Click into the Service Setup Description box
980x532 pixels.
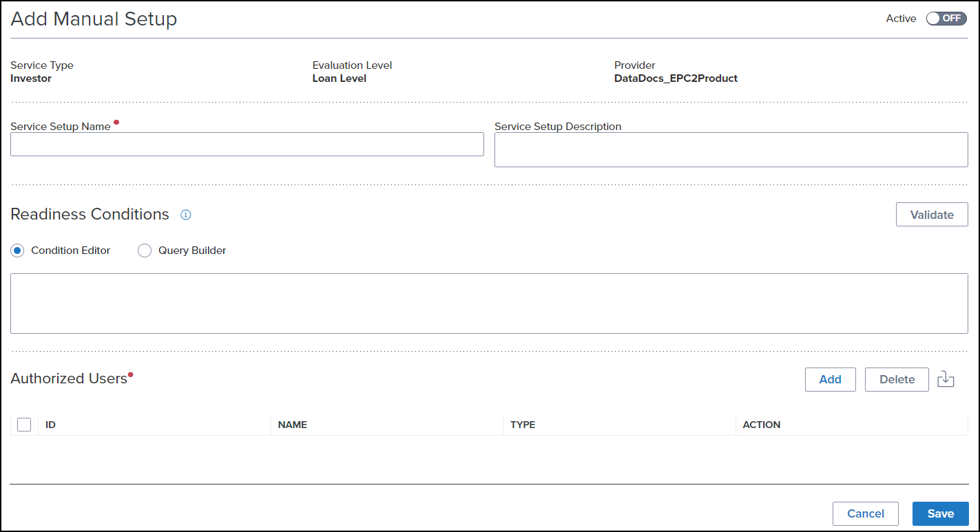point(731,150)
